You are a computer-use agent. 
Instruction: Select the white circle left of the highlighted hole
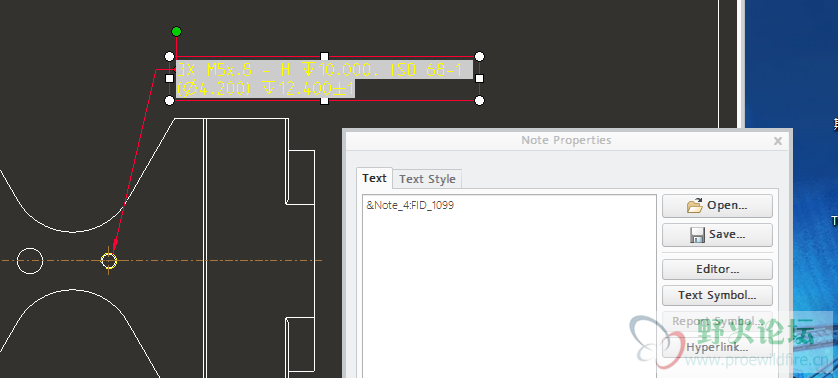click(30, 261)
